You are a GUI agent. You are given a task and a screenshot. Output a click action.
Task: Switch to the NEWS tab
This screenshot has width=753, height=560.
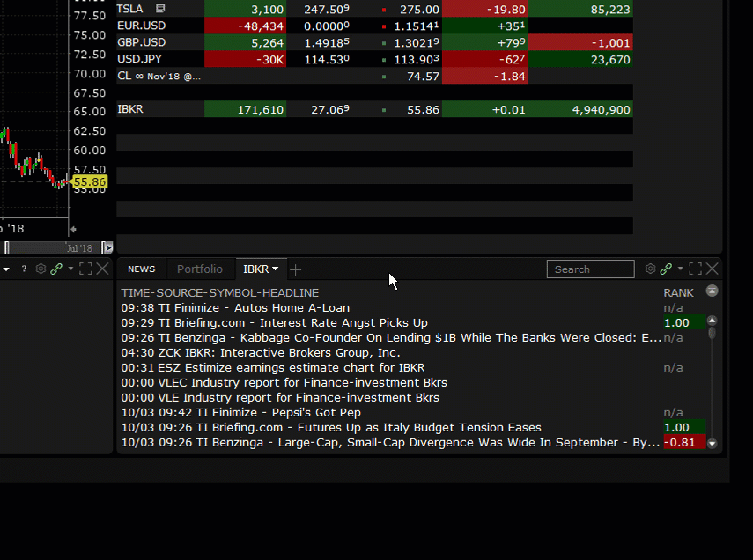pos(141,269)
